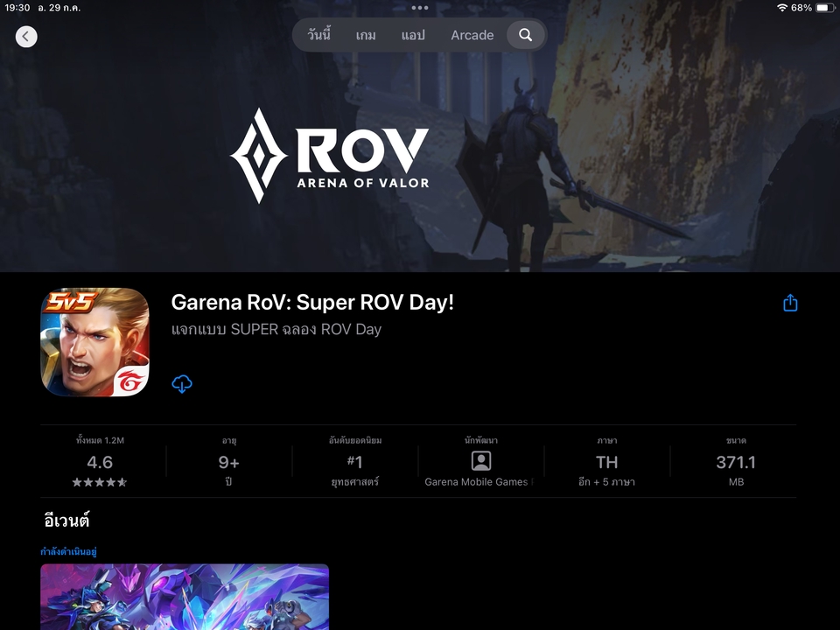The image size is (840, 630).
Task: Switch to the วันนี้ tab
Action: [319, 35]
